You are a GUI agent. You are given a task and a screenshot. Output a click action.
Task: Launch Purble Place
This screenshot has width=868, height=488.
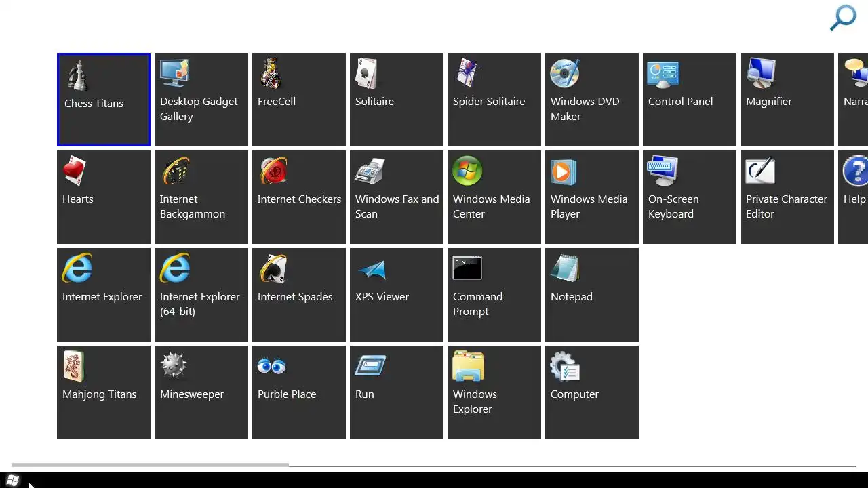point(299,392)
